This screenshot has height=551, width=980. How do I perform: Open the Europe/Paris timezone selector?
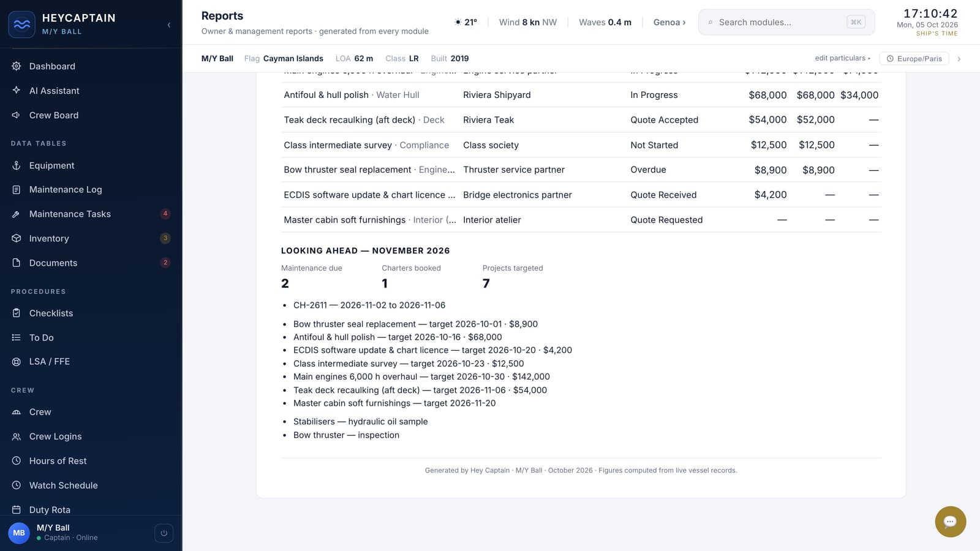click(x=914, y=59)
